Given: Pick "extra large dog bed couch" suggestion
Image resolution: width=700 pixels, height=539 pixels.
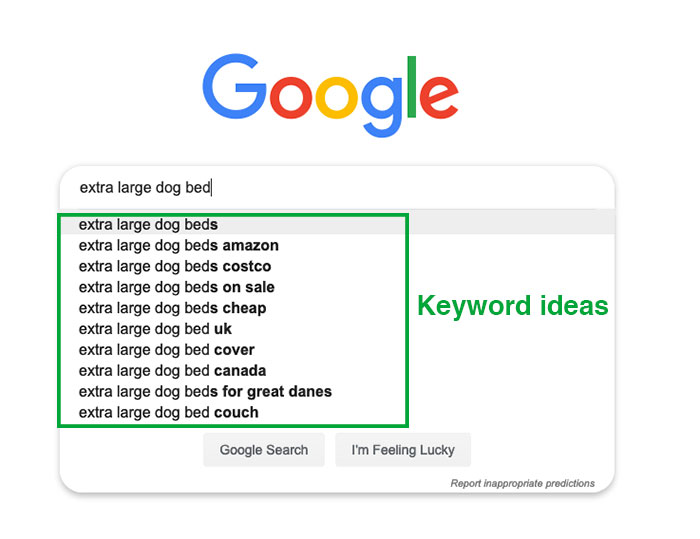Looking at the screenshot, I should (x=168, y=413).
